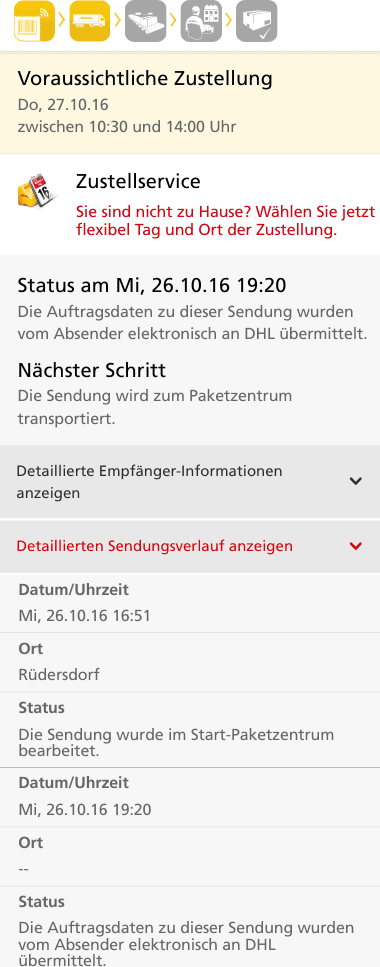380x967 pixels.
Task: Click the delivery courier step icon
Action: point(201,21)
